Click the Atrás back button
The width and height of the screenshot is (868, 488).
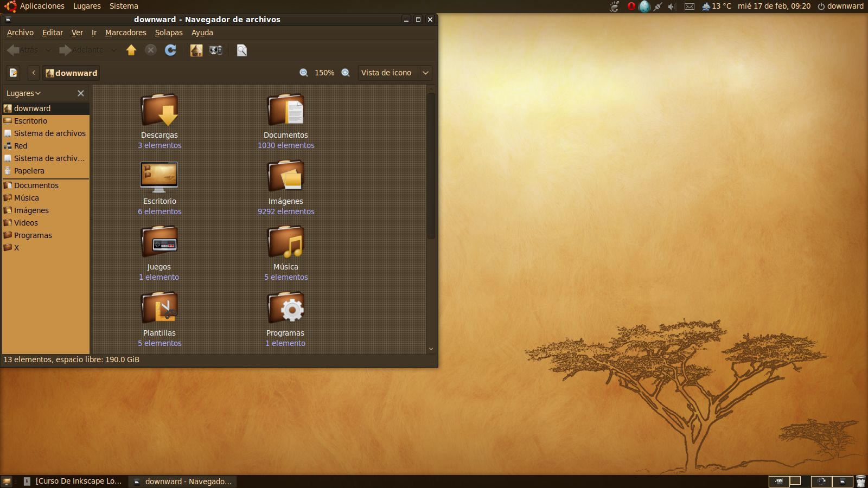pyautogui.click(x=23, y=50)
